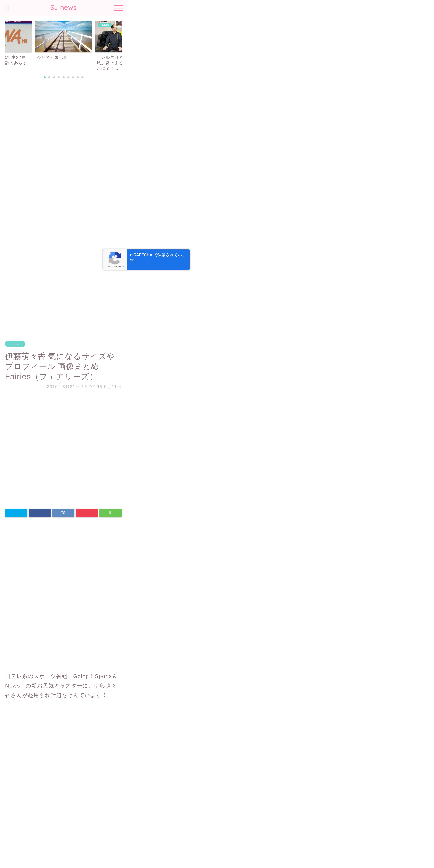Select the fifth carousel pagination dot
Viewport: 434px width, 868px height.
63,78
